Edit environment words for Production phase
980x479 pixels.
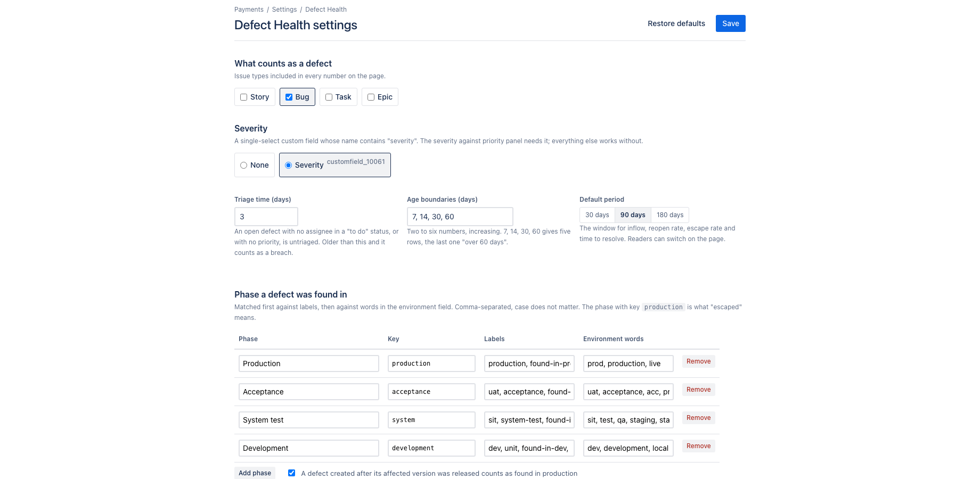pos(628,364)
